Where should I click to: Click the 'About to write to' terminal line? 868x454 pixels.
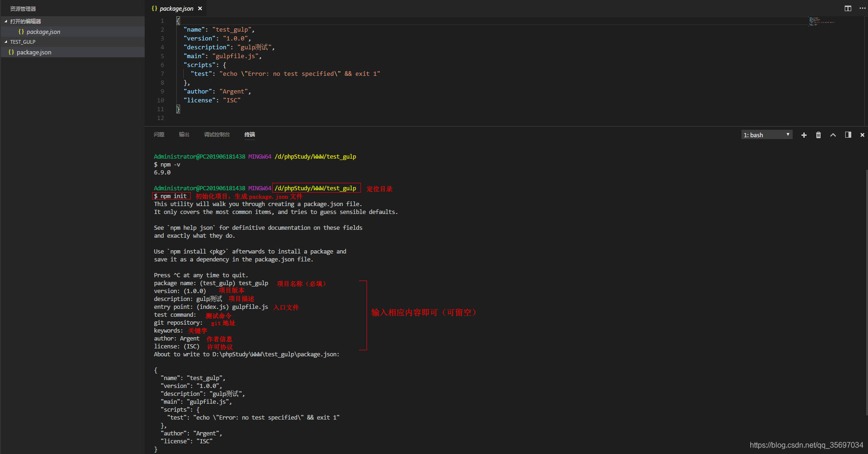(247, 354)
